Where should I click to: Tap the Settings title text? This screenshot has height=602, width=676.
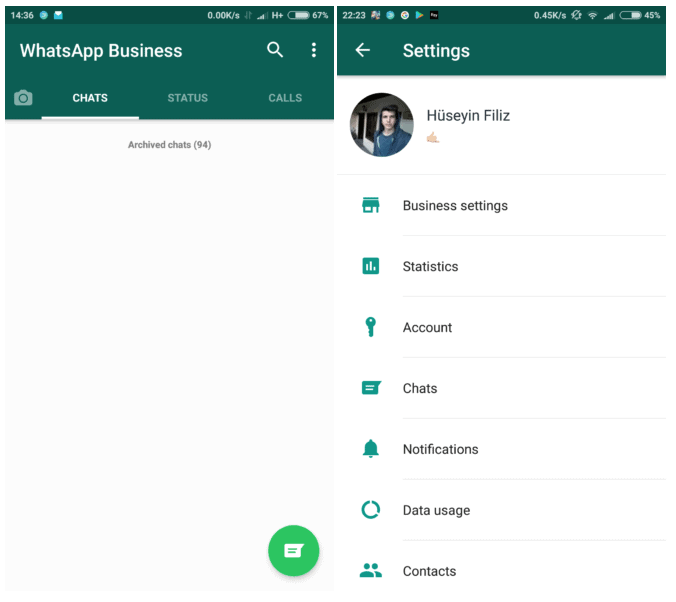pyautogui.click(x=437, y=51)
